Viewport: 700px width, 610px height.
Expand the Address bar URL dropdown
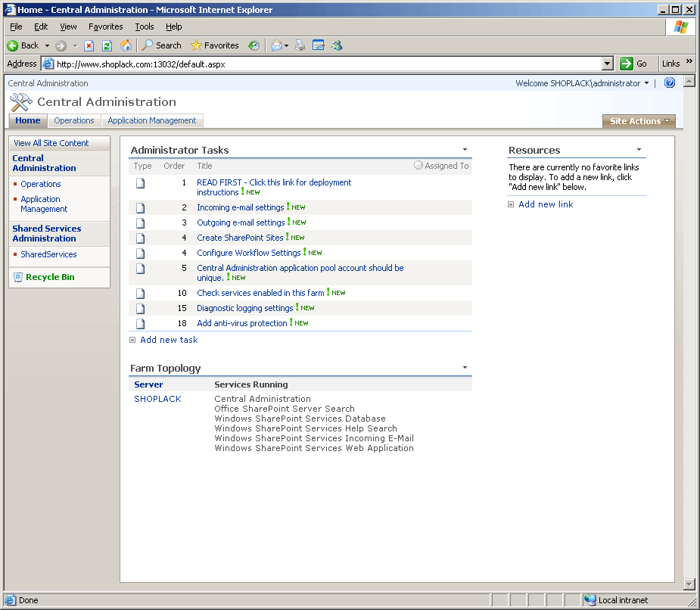tap(607, 64)
